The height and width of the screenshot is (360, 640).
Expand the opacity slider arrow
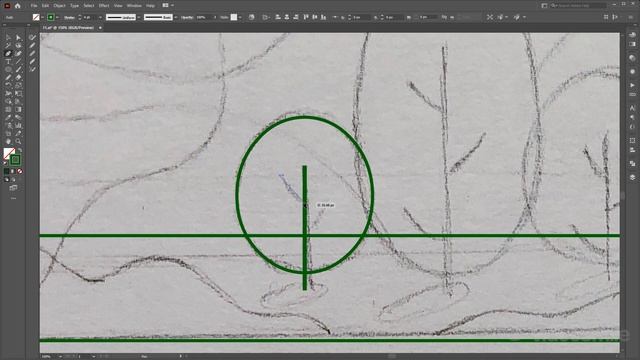tap(215, 17)
